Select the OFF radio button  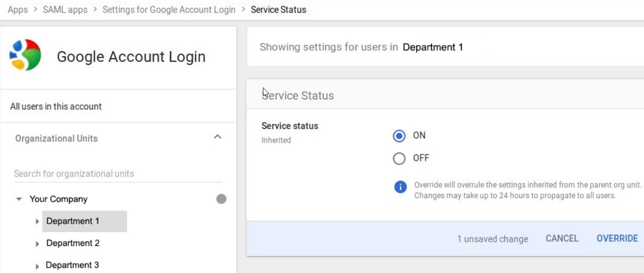(x=399, y=159)
